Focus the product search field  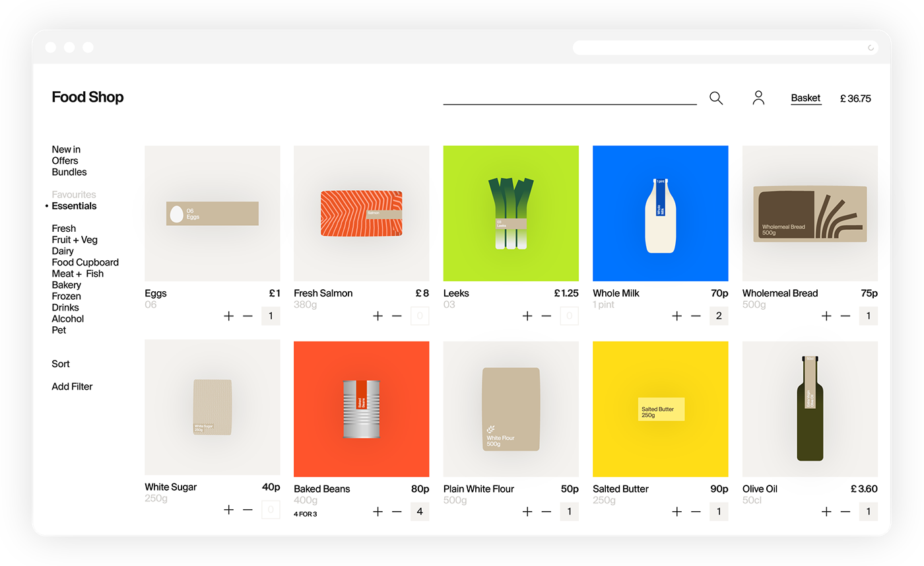tap(570, 97)
